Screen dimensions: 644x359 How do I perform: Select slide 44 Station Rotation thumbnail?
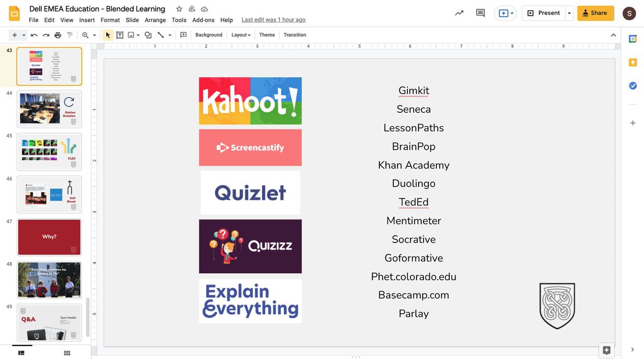pyautogui.click(x=49, y=109)
